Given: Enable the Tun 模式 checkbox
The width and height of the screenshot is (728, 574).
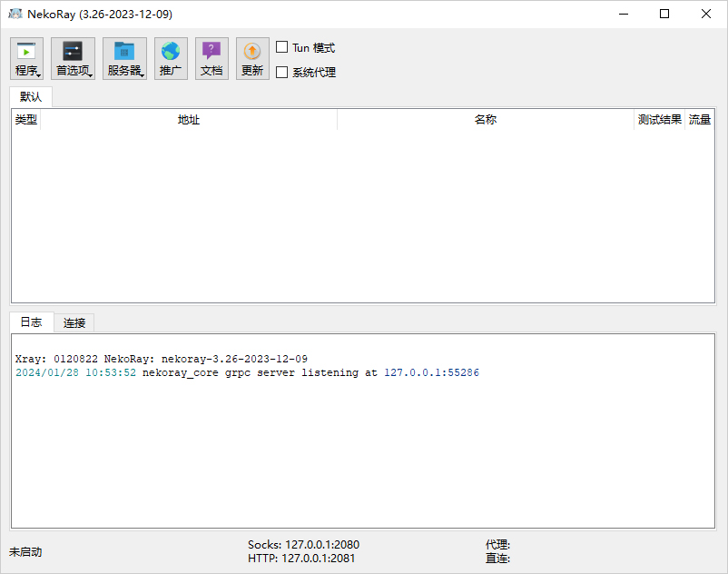Looking at the screenshot, I should click(282, 47).
